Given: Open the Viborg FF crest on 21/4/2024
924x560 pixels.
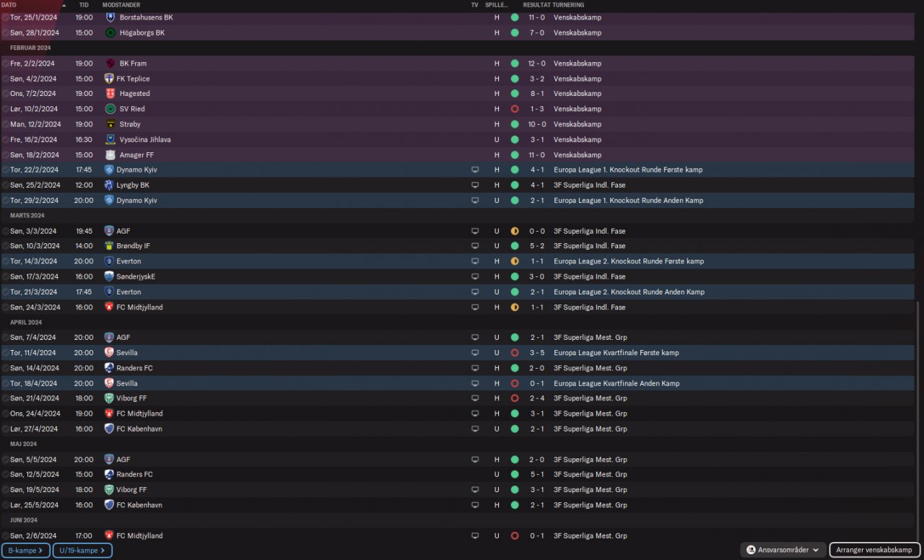Looking at the screenshot, I should point(109,398).
